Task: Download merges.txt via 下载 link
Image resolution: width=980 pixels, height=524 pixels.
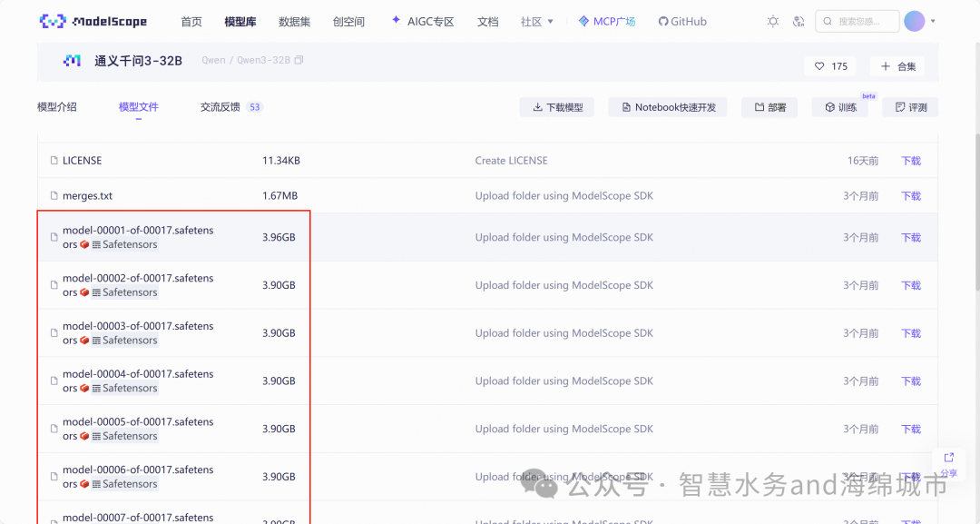Action: (911, 196)
